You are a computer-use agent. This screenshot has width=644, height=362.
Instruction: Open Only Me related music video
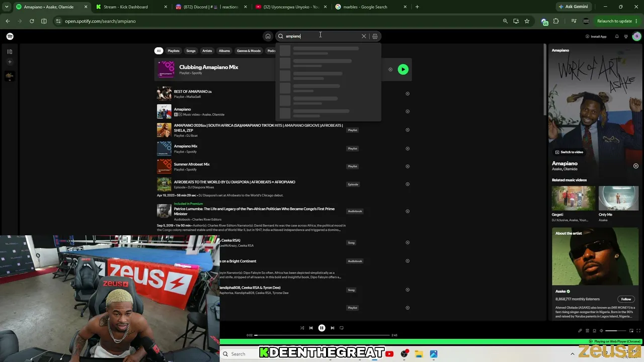618,198
